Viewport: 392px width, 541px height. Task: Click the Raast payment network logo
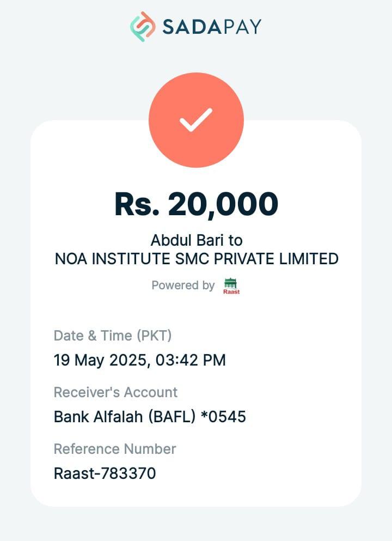231,286
